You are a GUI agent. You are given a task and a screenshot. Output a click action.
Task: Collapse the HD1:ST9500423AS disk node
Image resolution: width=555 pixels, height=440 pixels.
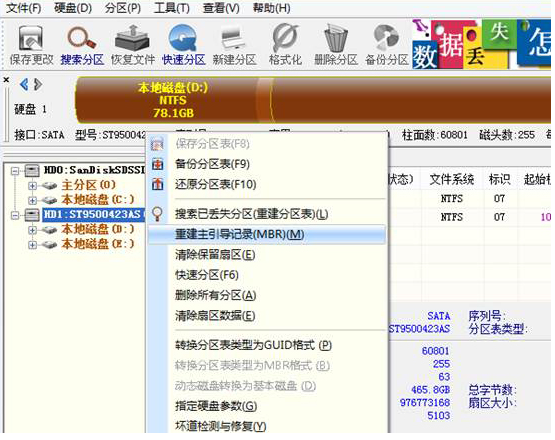(15, 215)
